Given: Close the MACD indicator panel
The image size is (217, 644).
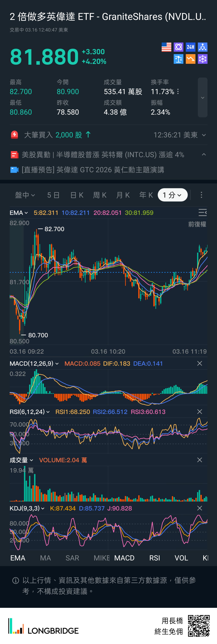Looking at the screenshot, I should (200, 363).
